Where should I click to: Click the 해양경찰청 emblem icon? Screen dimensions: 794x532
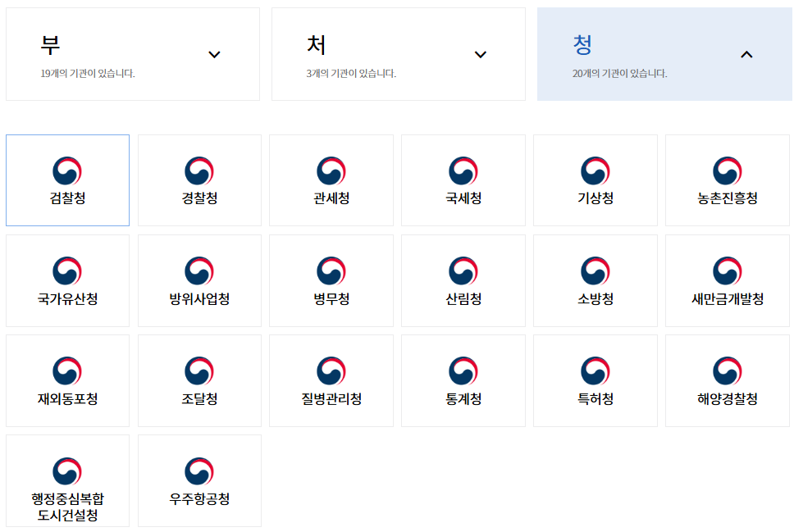728,371
